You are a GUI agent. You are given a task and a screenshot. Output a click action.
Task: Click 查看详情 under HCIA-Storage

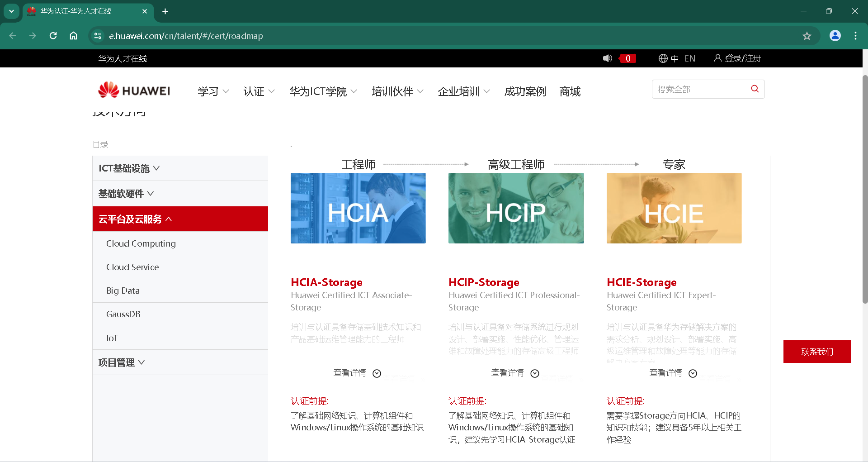(349, 373)
